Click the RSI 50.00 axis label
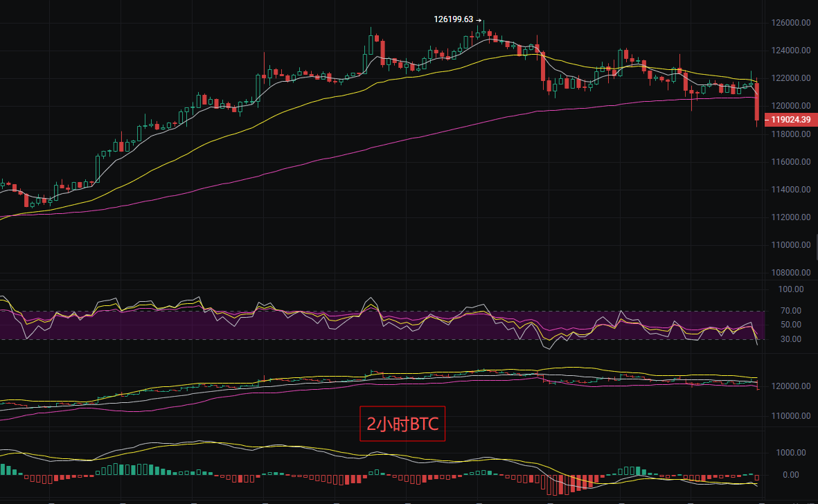The height and width of the screenshot is (504, 818). (x=791, y=325)
